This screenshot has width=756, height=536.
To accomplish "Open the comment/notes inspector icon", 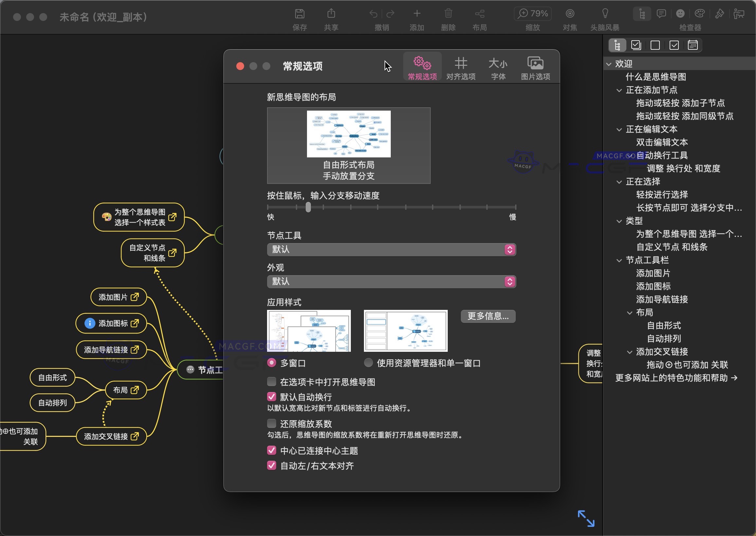I will pos(661,14).
